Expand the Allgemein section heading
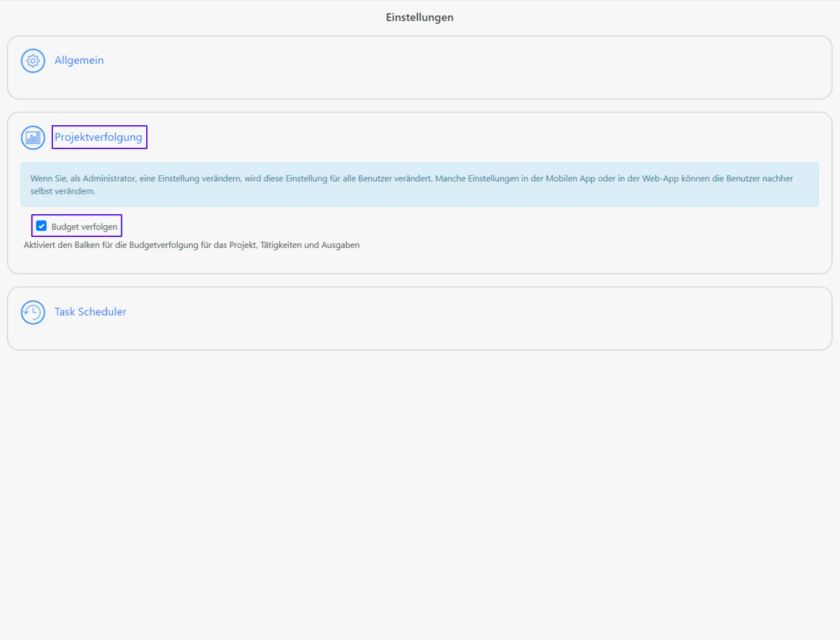The width and height of the screenshot is (840, 640). [79, 60]
